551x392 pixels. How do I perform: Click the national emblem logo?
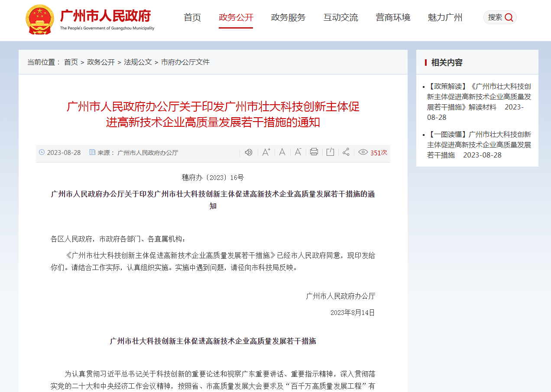[40, 19]
